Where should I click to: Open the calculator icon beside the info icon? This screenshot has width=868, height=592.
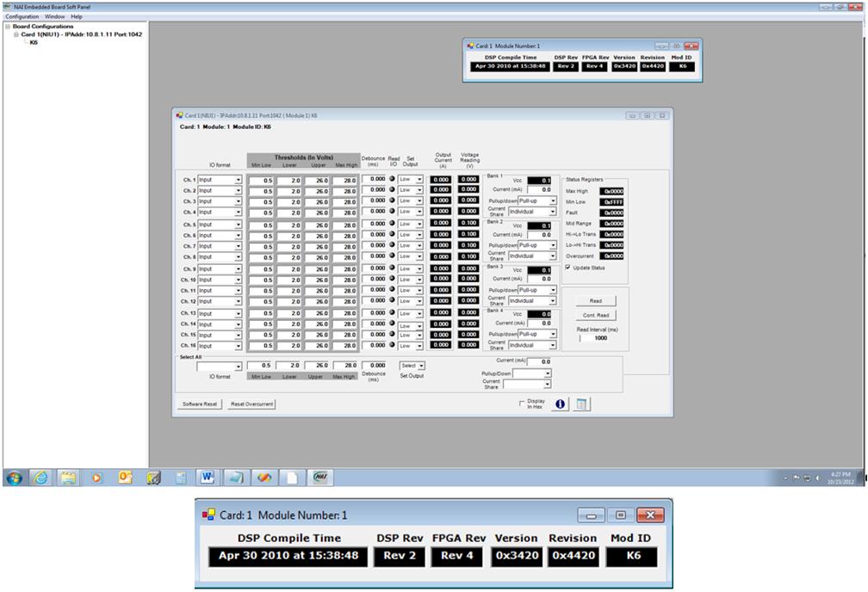tap(582, 404)
